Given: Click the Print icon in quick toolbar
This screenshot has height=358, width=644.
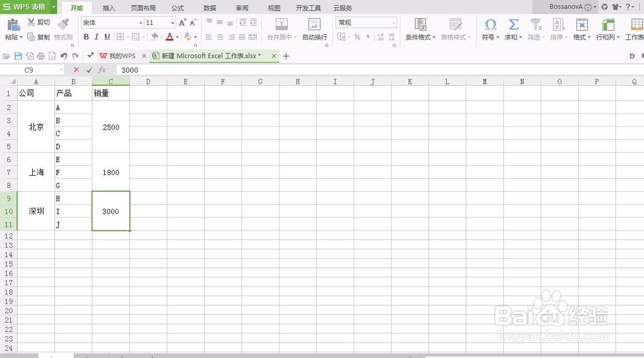Looking at the screenshot, I should (41, 56).
